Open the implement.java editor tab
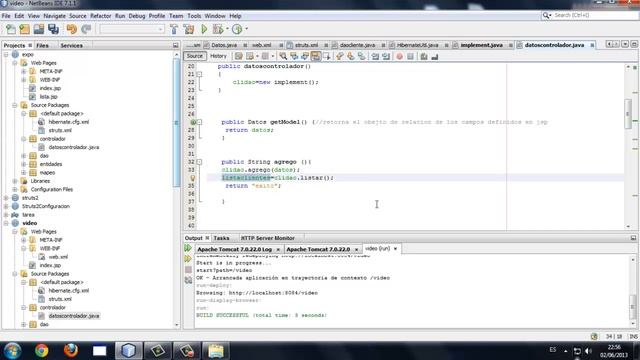This screenshot has height=360, width=640. pos(481,45)
